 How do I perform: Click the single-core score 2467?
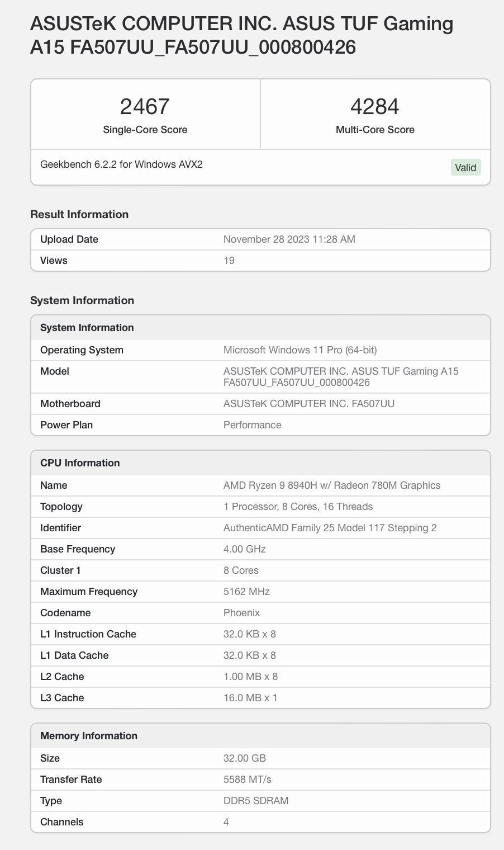click(x=145, y=106)
